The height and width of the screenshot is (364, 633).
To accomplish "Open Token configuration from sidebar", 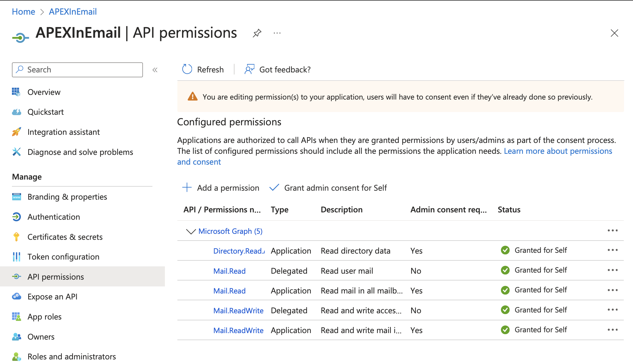I will (63, 257).
